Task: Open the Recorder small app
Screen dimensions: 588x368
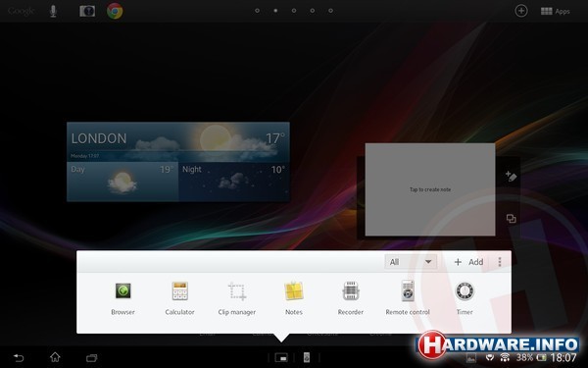Action: (x=351, y=298)
